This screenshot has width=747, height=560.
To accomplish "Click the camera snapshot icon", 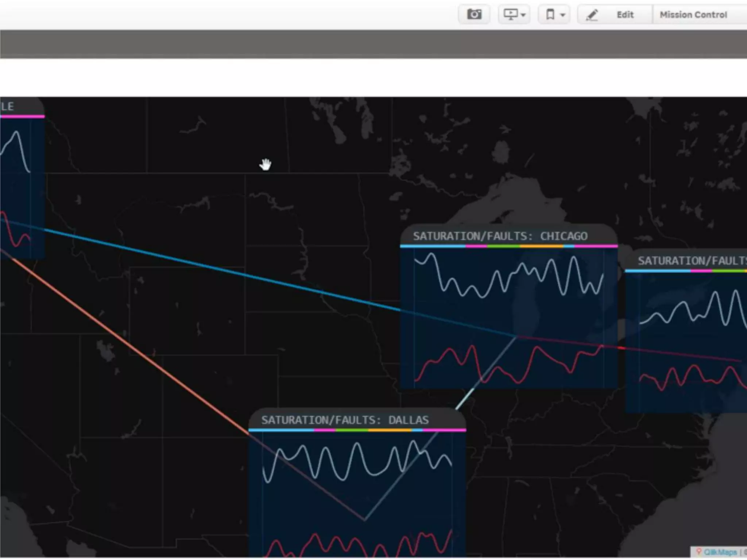I will click(x=474, y=15).
